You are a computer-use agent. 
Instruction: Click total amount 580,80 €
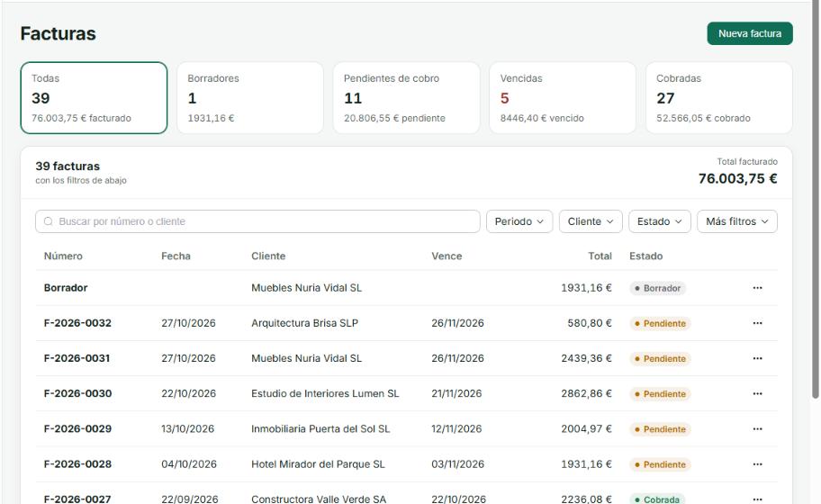tap(590, 323)
